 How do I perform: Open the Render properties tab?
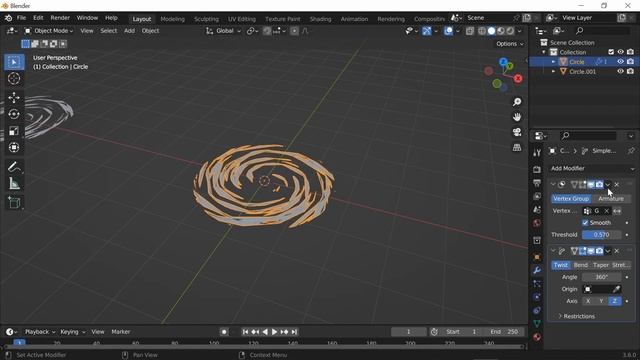tap(537, 169)
